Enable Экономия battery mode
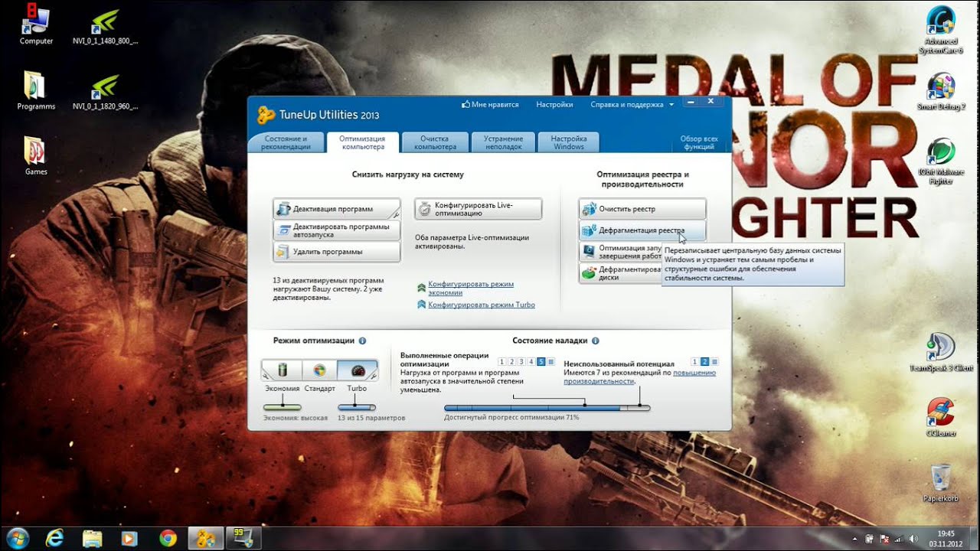 pos(283,370)
